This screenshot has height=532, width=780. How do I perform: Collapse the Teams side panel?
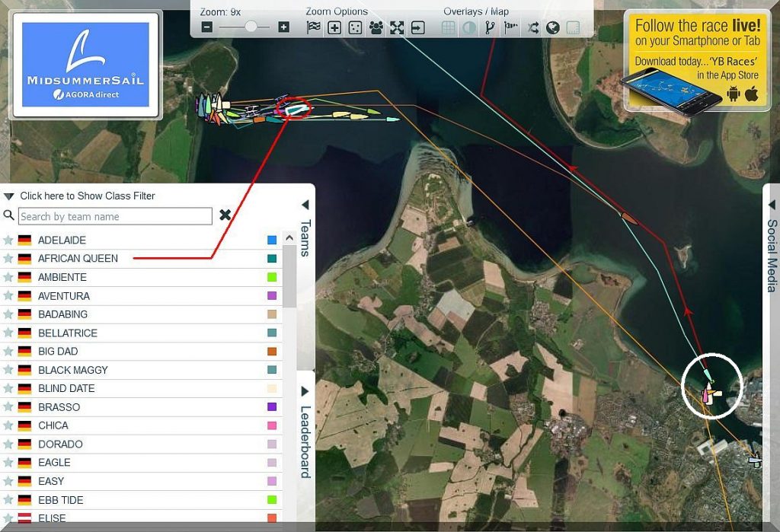(x=305, y=205)
